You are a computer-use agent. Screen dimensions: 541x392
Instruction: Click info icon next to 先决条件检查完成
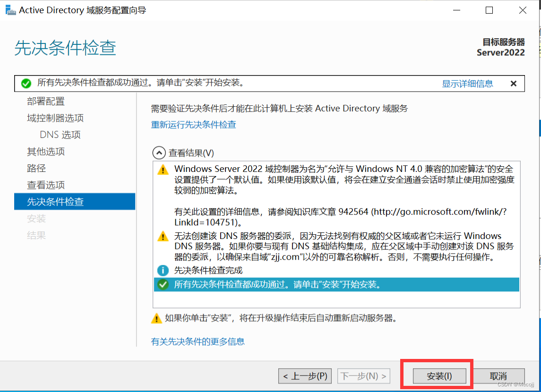tap(163, 270)
